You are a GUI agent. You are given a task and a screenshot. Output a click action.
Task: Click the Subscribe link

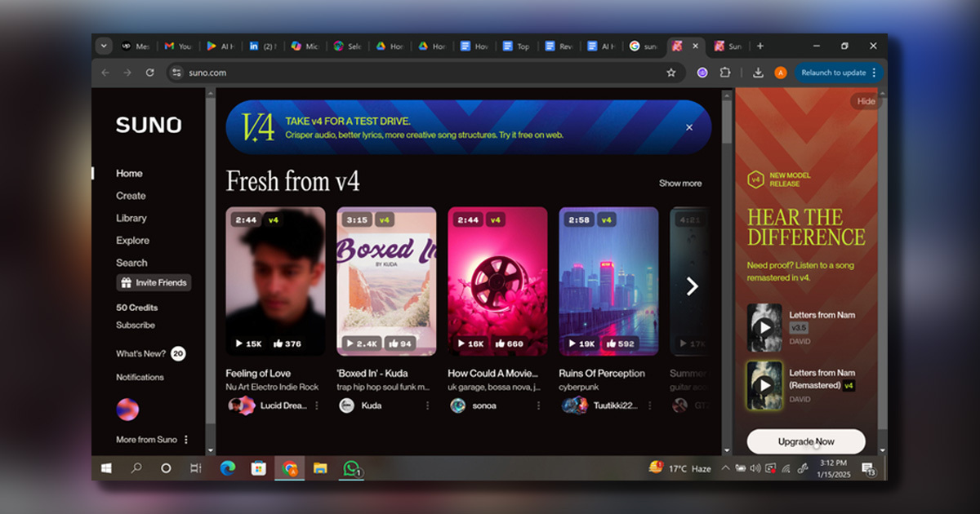pyautogui.click(x=136, y=325)
